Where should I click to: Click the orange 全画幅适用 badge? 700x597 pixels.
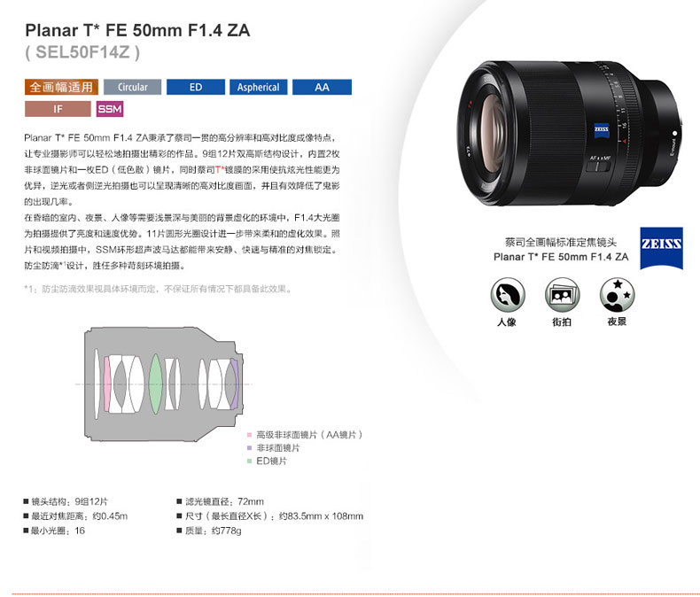tap(62, 87)
